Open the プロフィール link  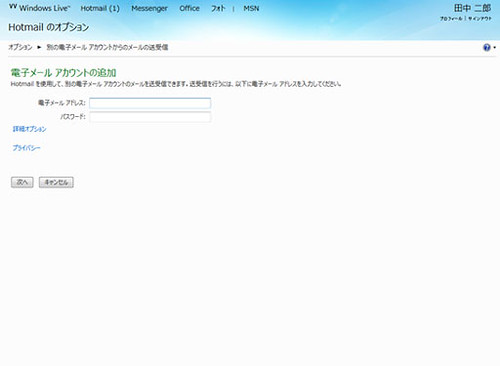click(451, 19)
